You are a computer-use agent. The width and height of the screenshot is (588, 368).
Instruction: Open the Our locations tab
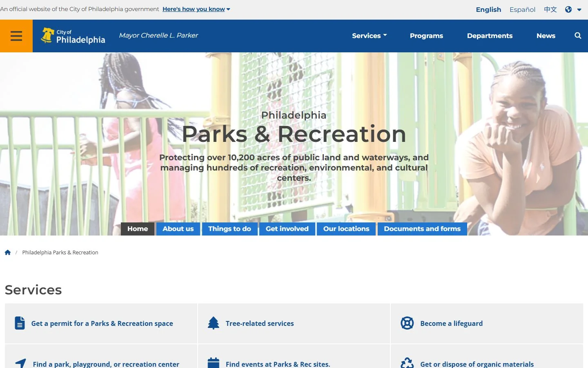tap(346, 229)
